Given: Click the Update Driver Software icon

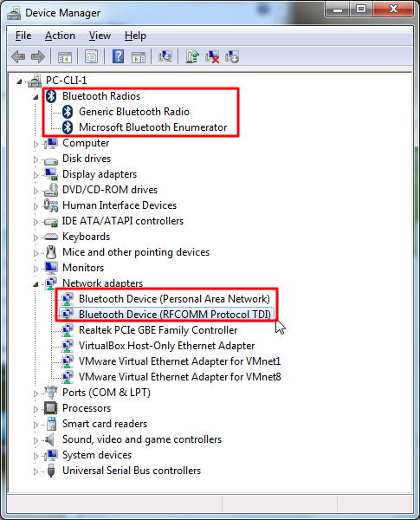Looking at the screenshot, I should click(192, 56).
